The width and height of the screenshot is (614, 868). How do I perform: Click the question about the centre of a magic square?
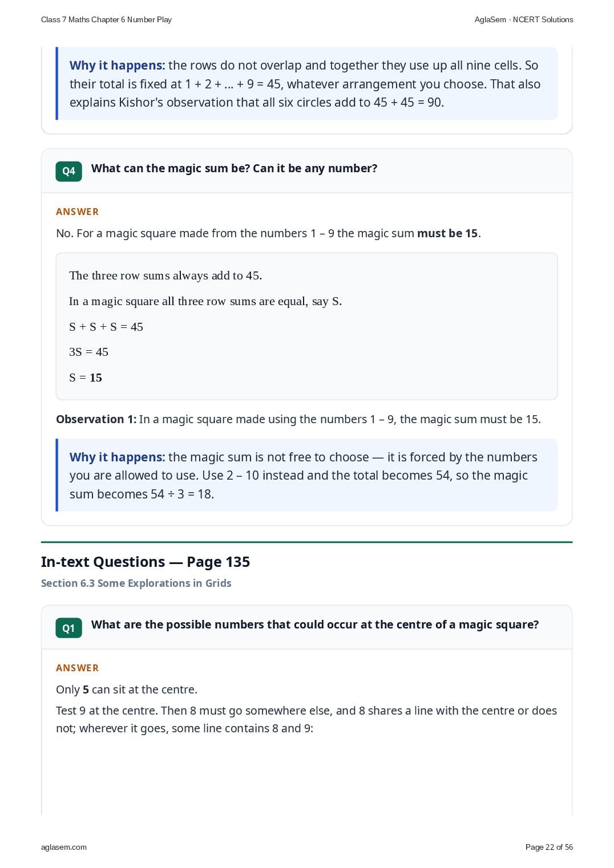click(x=315, y=624)
